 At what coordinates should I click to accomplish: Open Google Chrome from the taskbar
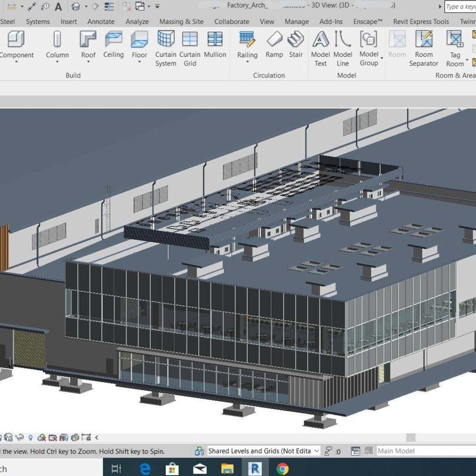pos(282,468)
